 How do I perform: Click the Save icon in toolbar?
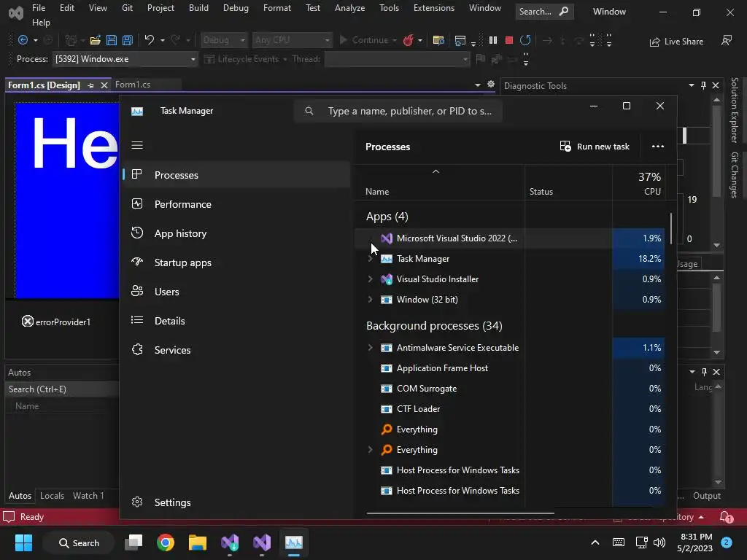[112, 40]
